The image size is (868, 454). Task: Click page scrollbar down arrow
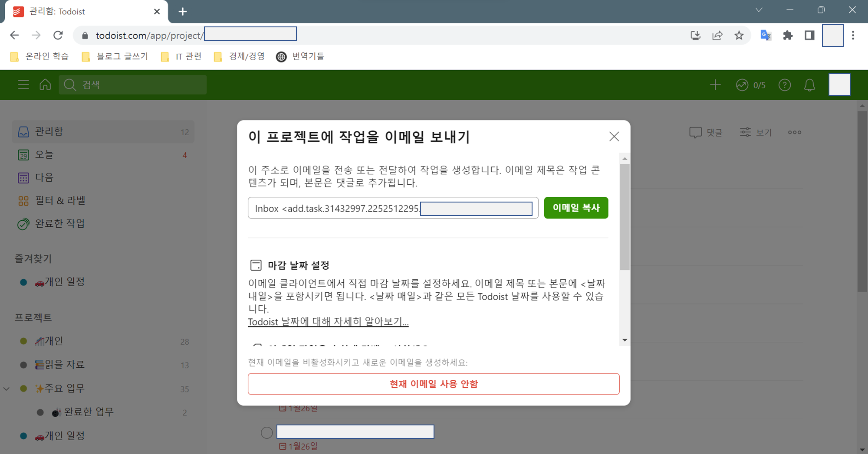pyautogui.click(x=862, y=450)
